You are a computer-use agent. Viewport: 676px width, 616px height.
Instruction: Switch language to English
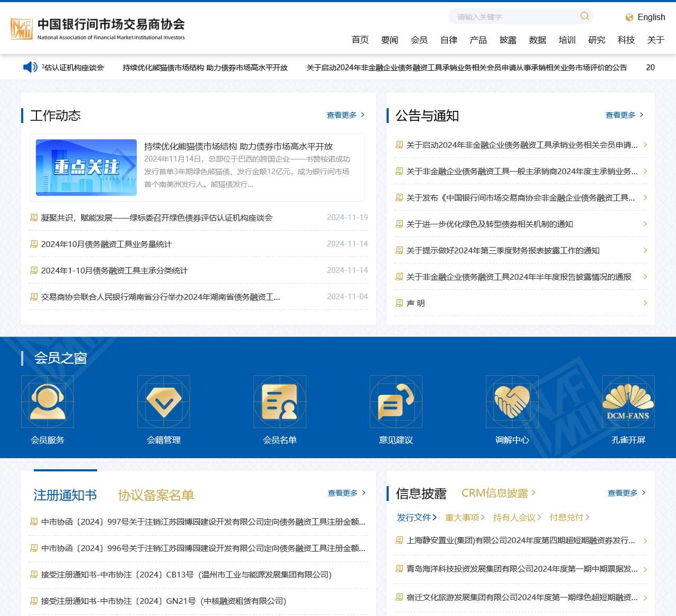pos(645,17)
